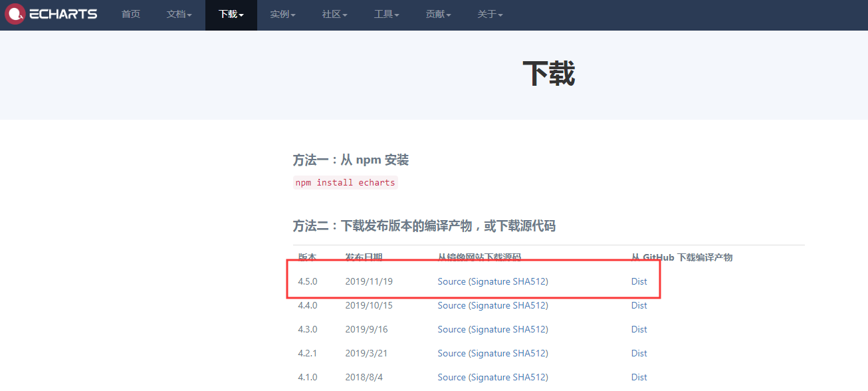Click the highlighted 下载 nav item
The width and height of the screenshot is (868, 391).
(x=230, y=15)
